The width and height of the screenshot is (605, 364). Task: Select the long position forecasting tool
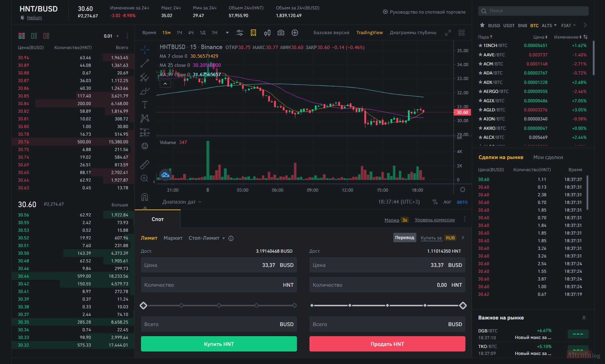click(x=145, y=132)
